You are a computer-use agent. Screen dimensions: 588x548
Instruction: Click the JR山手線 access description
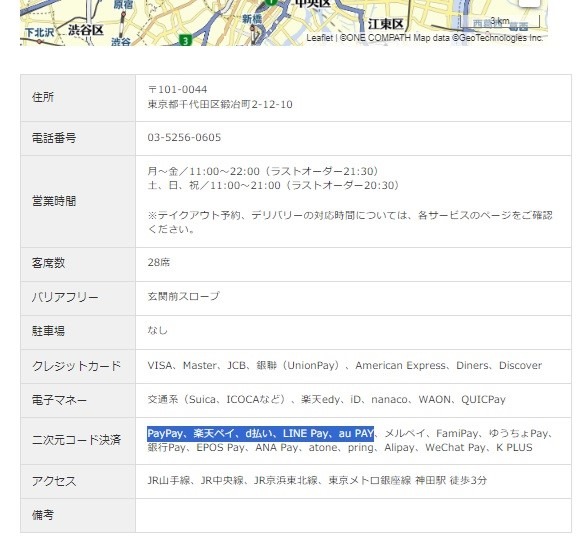point(317,480)
